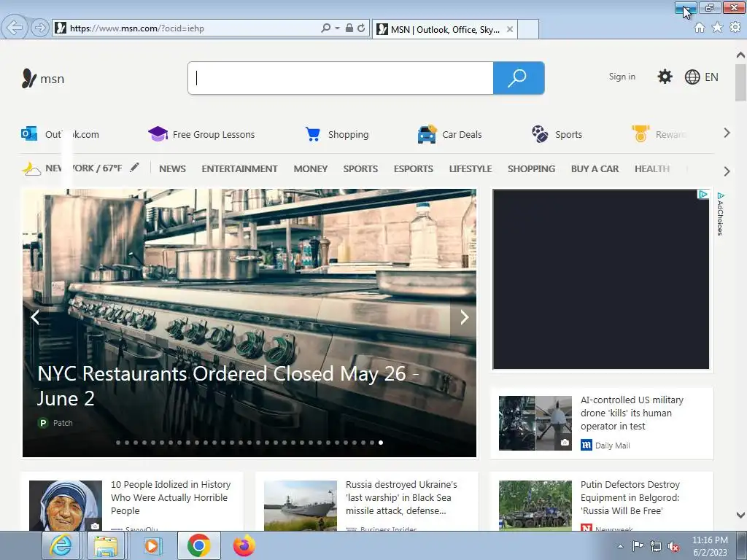Show next slide in the carousel
Screen dimensions: 747x560
[464, 317]
